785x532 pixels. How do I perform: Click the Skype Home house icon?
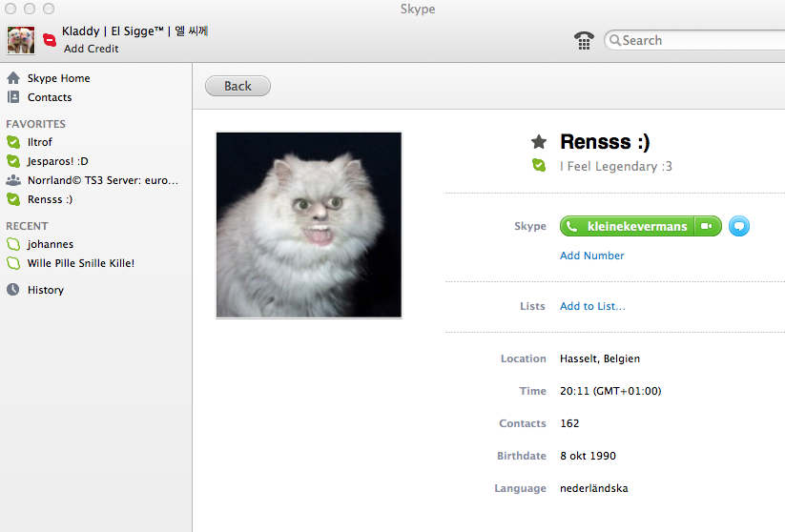point(13,77)
